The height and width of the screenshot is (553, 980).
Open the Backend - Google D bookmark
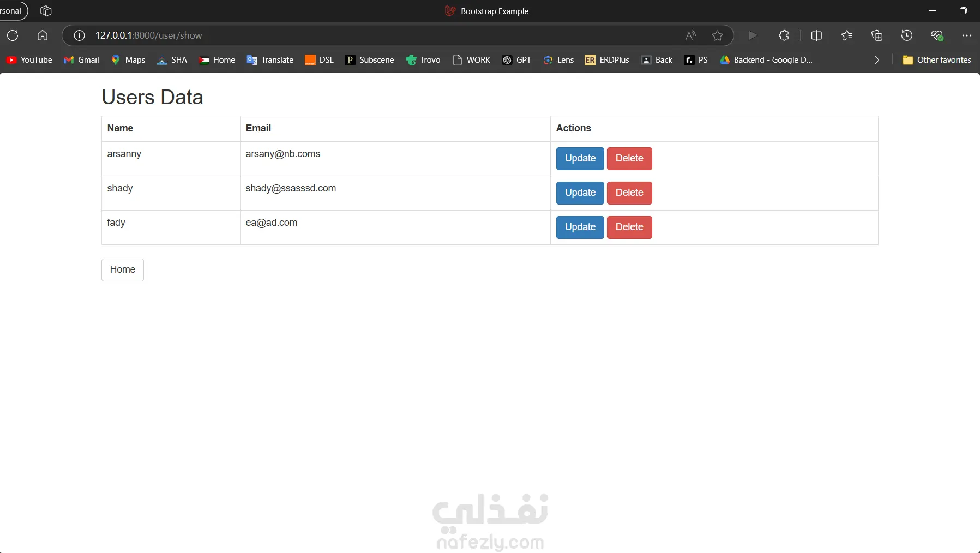(766, 60)
